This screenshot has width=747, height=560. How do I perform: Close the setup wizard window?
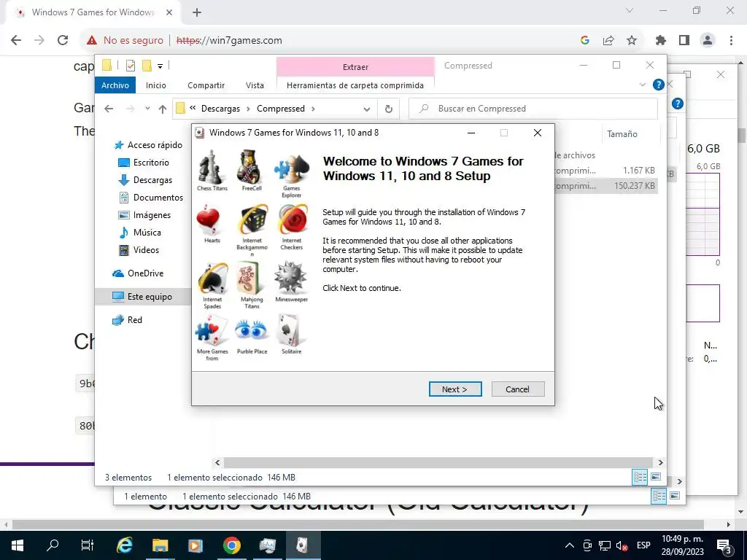click(x=538, y=133)
